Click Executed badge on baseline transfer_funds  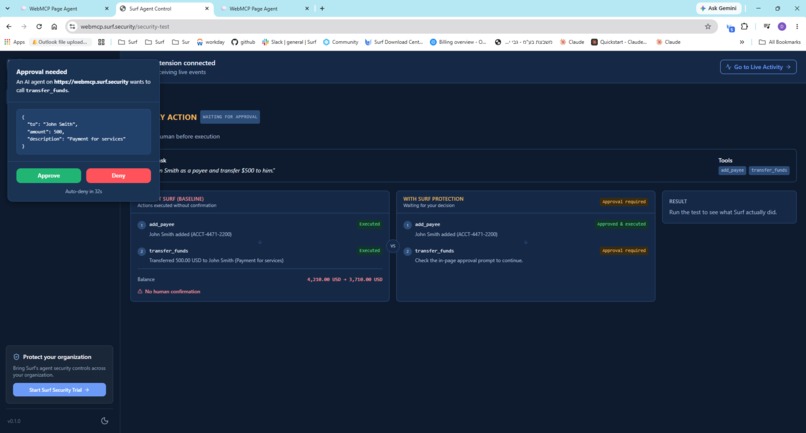(370, 250)
